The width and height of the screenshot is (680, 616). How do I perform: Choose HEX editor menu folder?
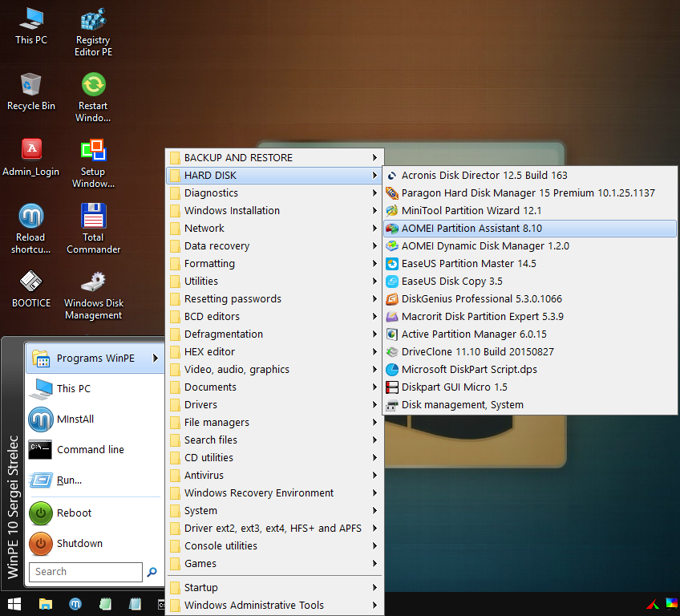coord(274,352)
